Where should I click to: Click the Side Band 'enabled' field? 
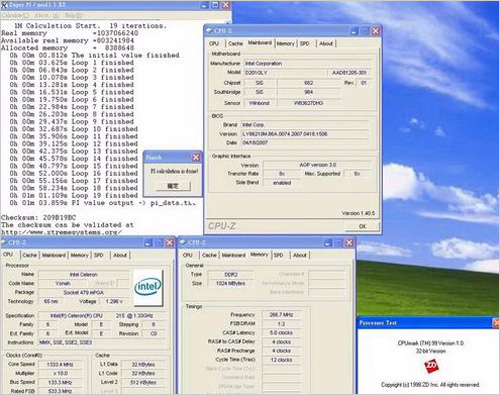[282, 183]
